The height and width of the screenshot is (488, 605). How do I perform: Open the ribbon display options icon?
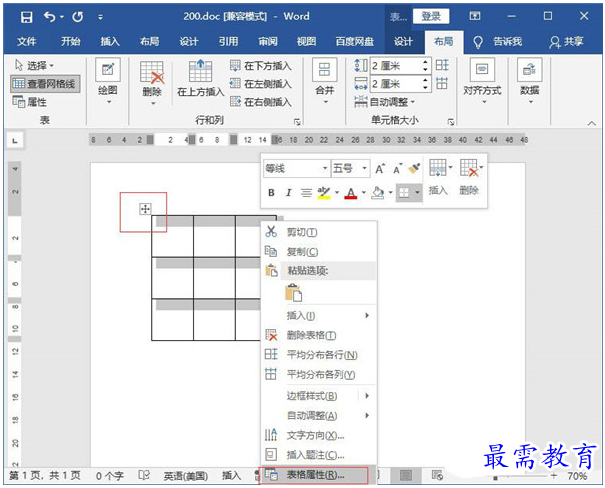(475, 16)
